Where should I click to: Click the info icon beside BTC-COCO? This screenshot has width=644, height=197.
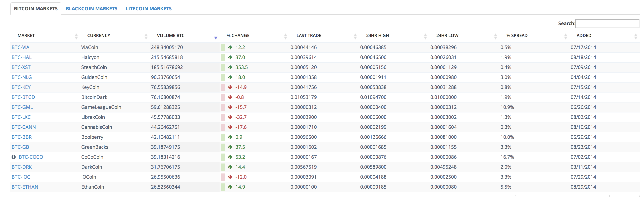point(14,157)
